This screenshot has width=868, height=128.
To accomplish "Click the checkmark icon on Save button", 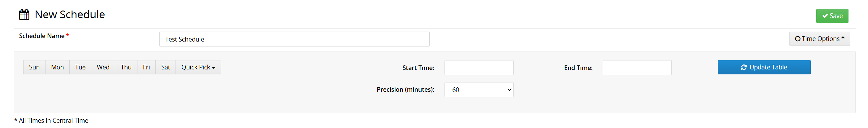I will tap(825, 16).
